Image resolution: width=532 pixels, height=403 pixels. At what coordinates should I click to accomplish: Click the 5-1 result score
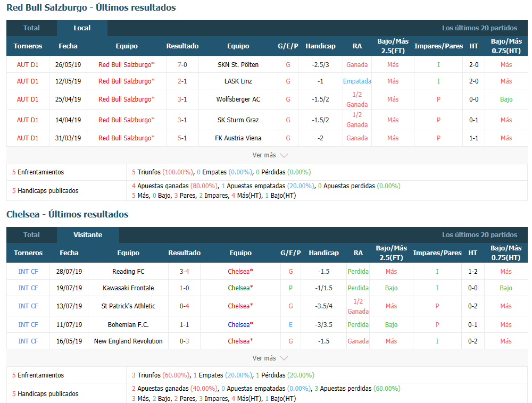182,138
